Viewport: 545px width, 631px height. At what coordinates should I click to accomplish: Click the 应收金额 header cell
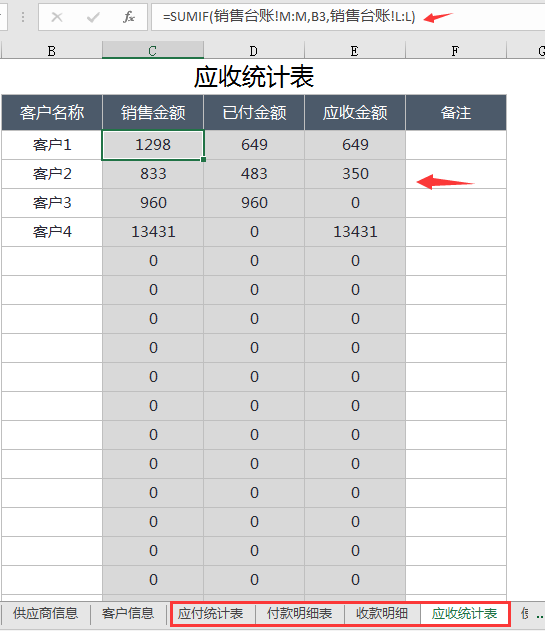[x=355, y=113]
